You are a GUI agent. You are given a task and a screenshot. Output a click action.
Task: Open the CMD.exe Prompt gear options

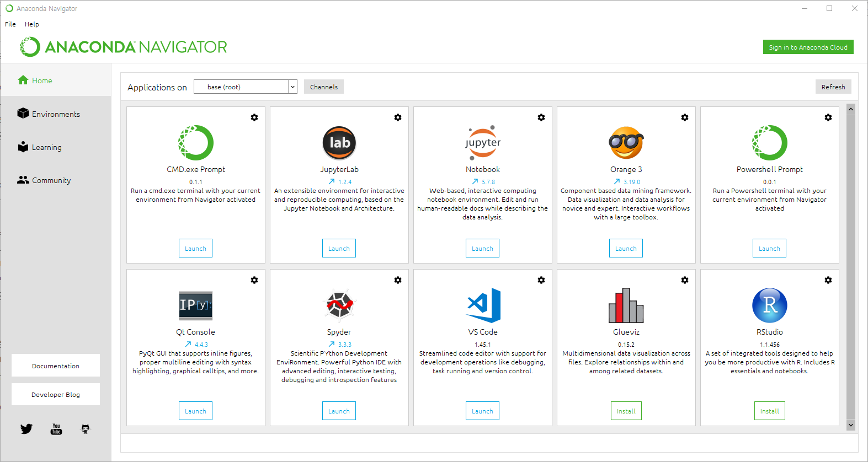pyautogui.click(x=254, y=117)
